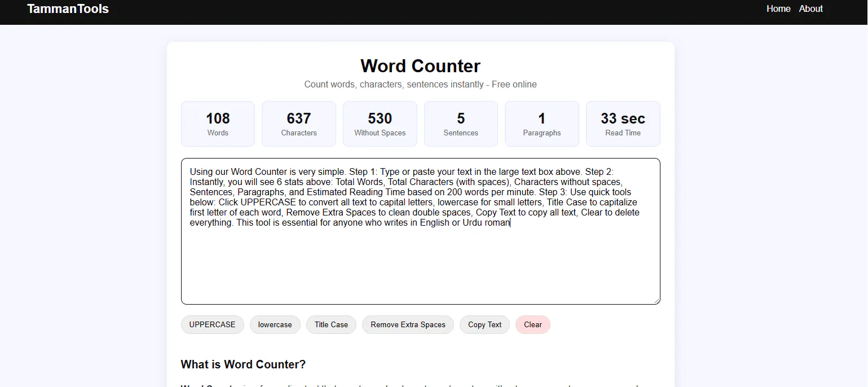Clear the text box with Clear

(x=532, y=324)
